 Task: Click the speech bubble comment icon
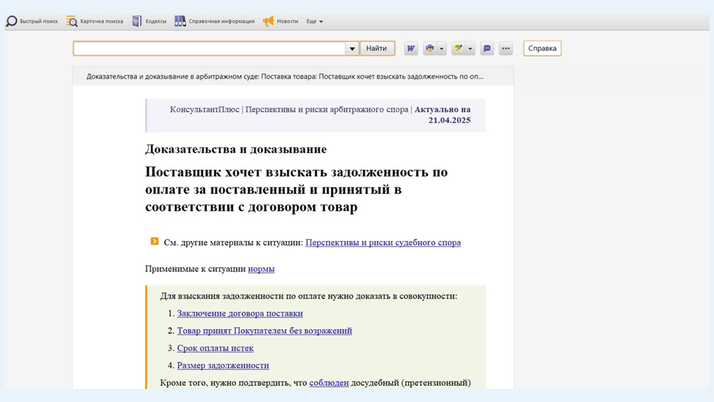[x=487, y=48]
